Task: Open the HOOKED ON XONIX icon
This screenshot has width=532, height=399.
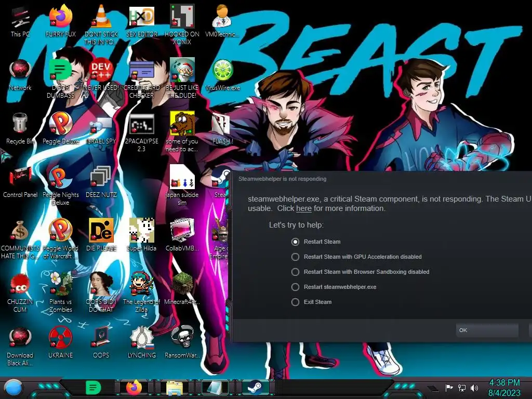Action: tap(182, 24)
